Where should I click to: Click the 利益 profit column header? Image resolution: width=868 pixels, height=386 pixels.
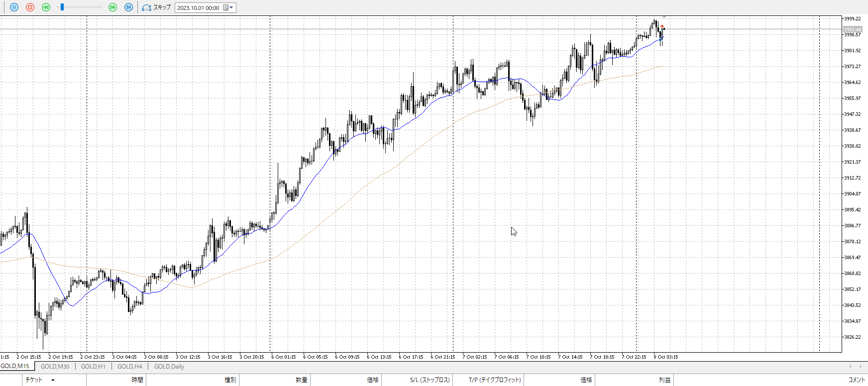[664, 380]
